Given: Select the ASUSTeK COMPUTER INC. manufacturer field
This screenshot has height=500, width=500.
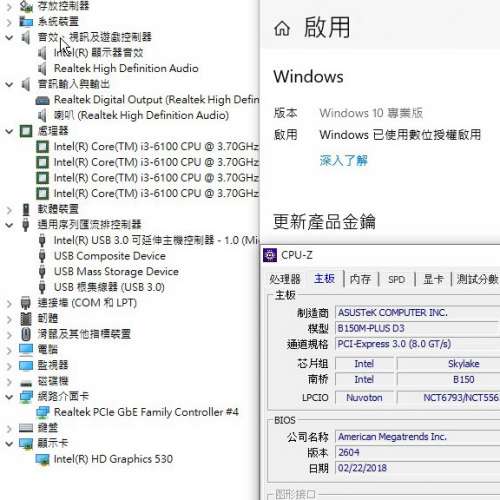Looking at the screenshot, I should click(x=417, y=313).
